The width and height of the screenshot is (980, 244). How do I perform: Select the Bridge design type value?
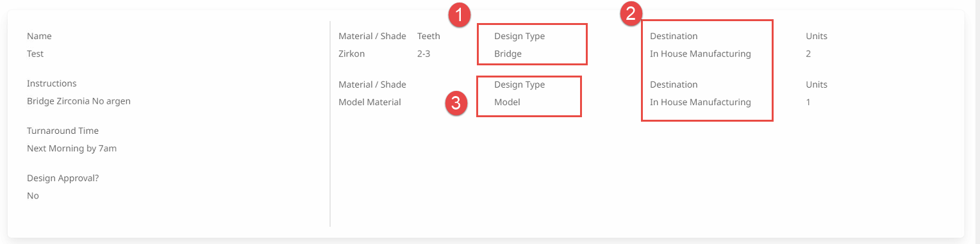click(508, 54)
